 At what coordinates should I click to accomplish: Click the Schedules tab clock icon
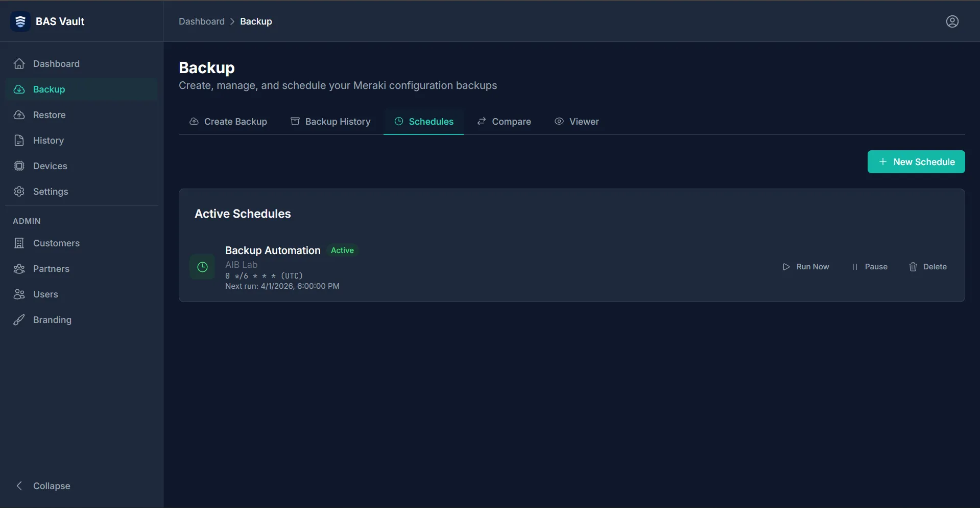399,122
